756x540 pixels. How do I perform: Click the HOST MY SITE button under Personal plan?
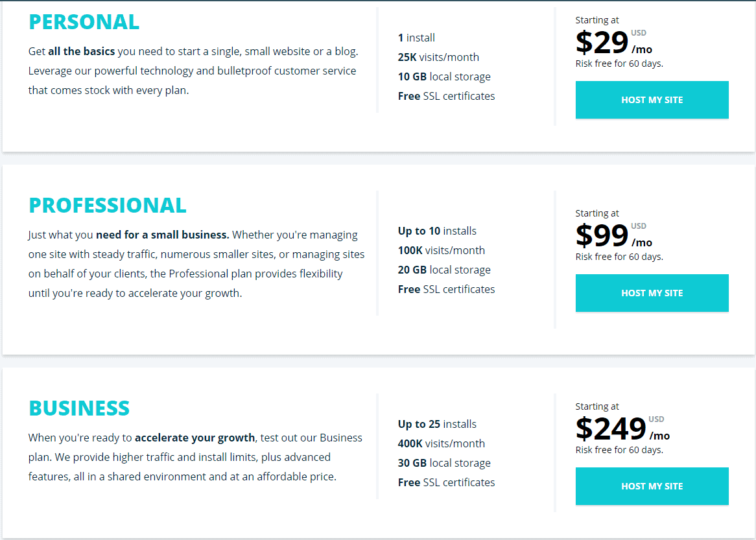[652, 100]
